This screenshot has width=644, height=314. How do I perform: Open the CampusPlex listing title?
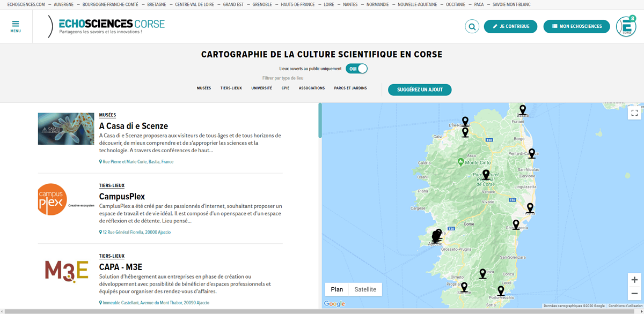(x=122, y=197)
